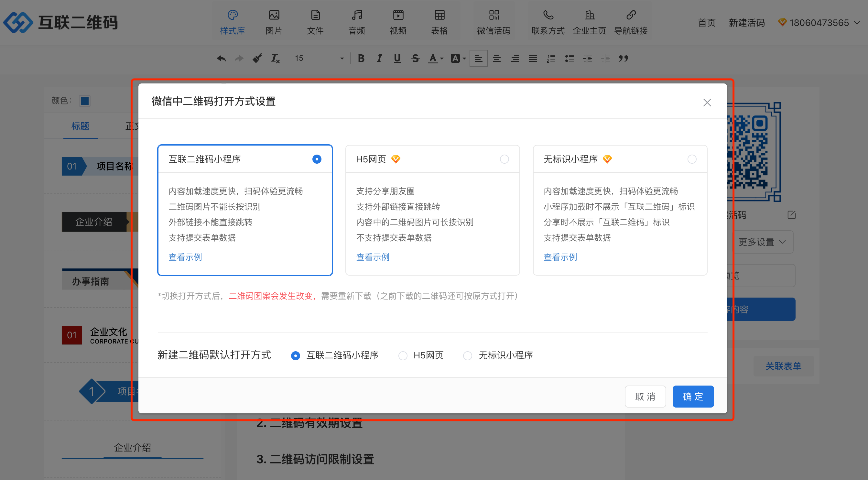Expand account menu 18060473565
868x480 pixels.
(x=819, y=23)
